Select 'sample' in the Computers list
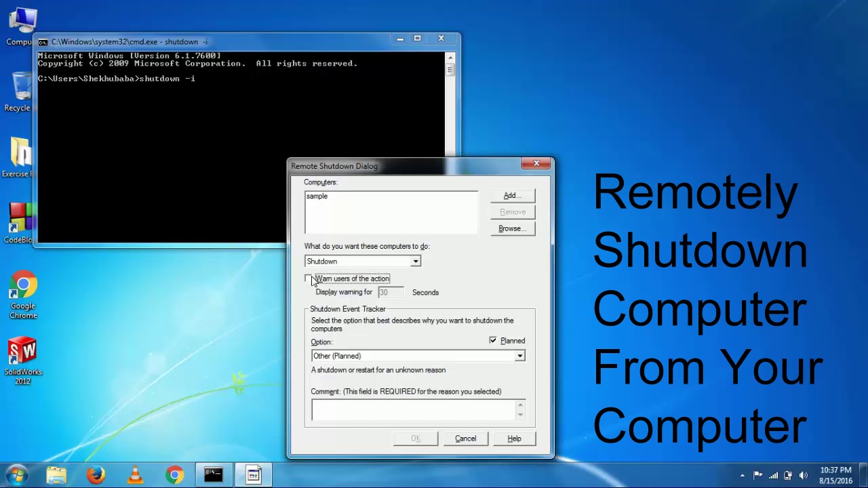 coord(317,196)
